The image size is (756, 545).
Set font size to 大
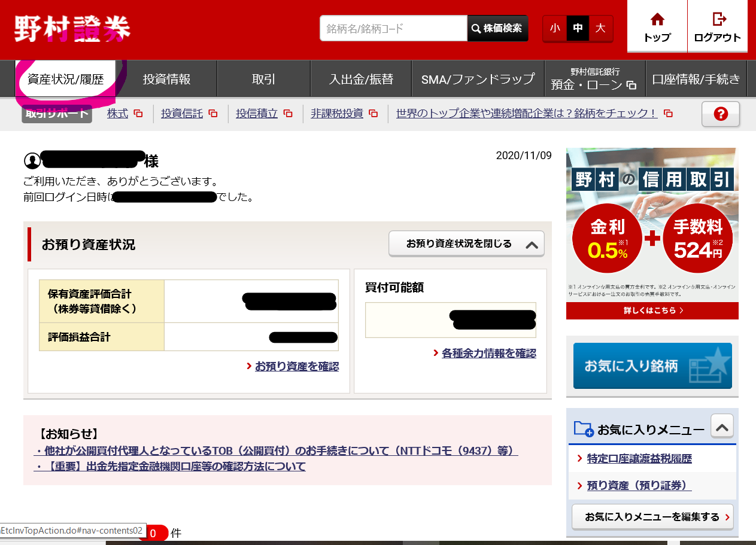pos(600,28)
